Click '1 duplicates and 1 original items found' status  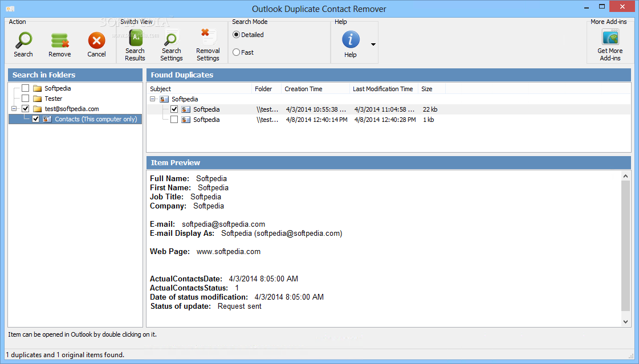pyautogui.click(x=65, y=355)
